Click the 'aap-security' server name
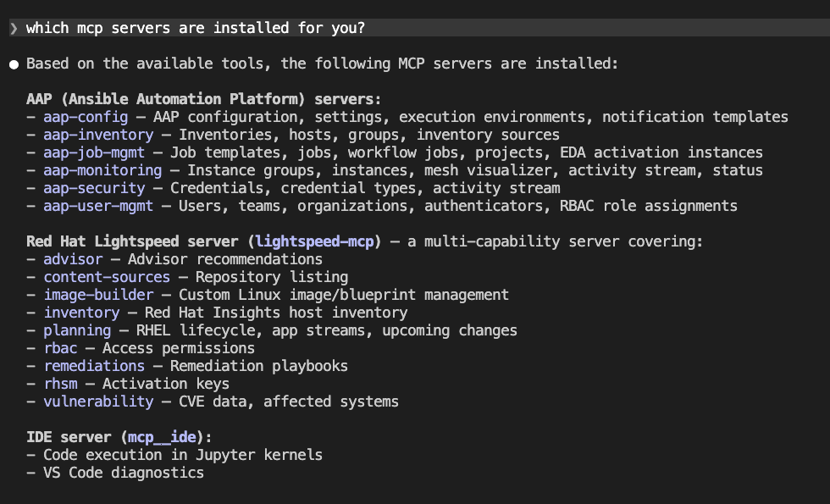830x504 pixels. click(x=94, y=188)
